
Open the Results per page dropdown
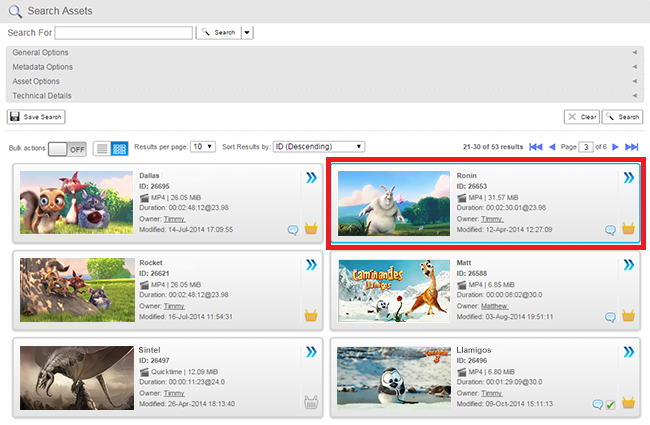pyautogui.click(x=203, y=146)
